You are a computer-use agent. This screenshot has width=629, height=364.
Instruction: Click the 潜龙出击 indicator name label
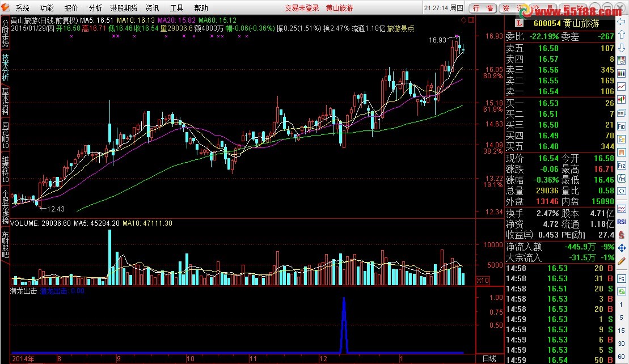pos(23,291)
